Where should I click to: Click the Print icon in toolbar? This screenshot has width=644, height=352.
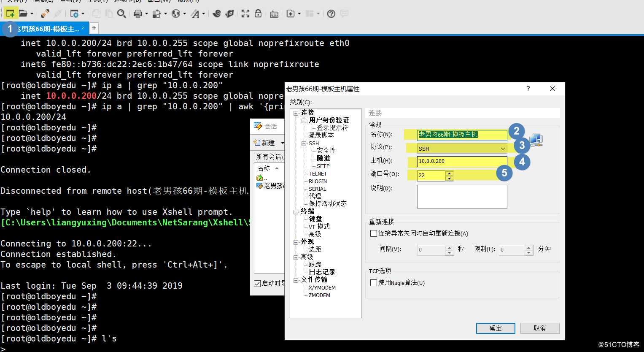pyautogui.click(x=137, y=14)
